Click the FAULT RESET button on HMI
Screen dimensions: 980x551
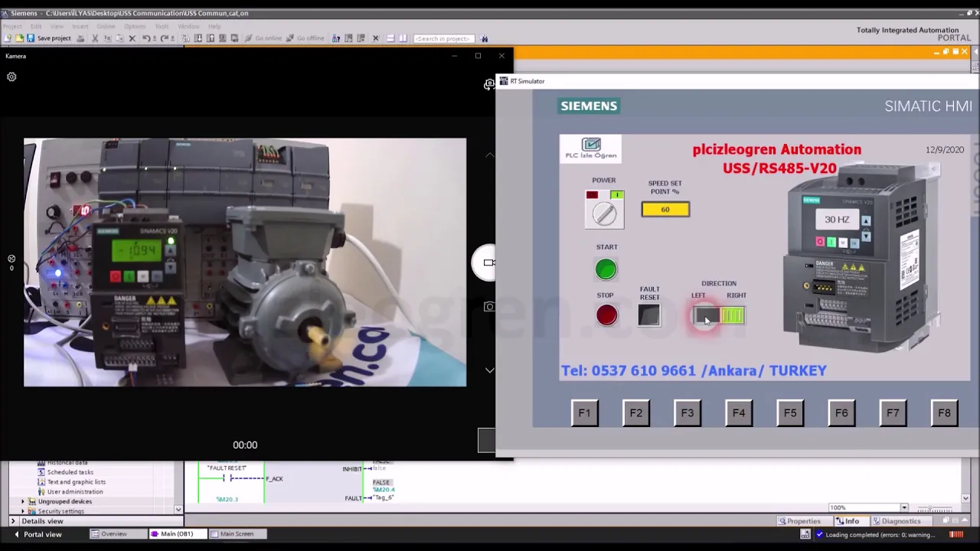point(648,315)
